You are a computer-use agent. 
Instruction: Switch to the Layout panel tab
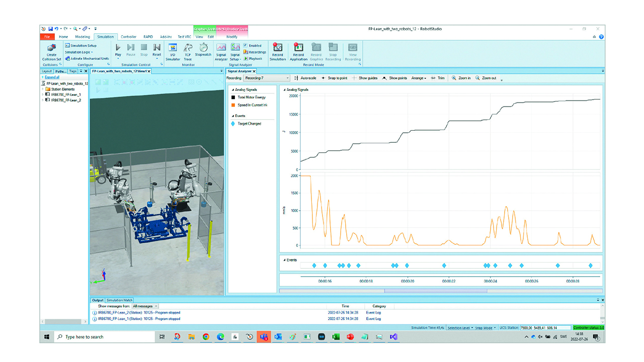(47, 71)
